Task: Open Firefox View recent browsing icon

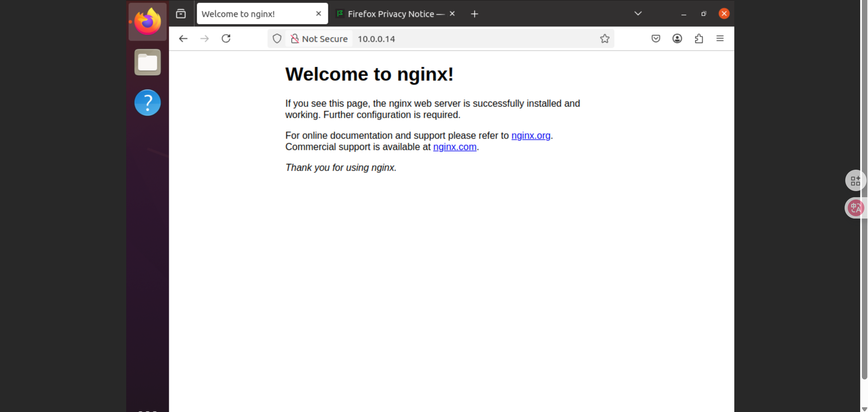Action: (x=181, y=14)
